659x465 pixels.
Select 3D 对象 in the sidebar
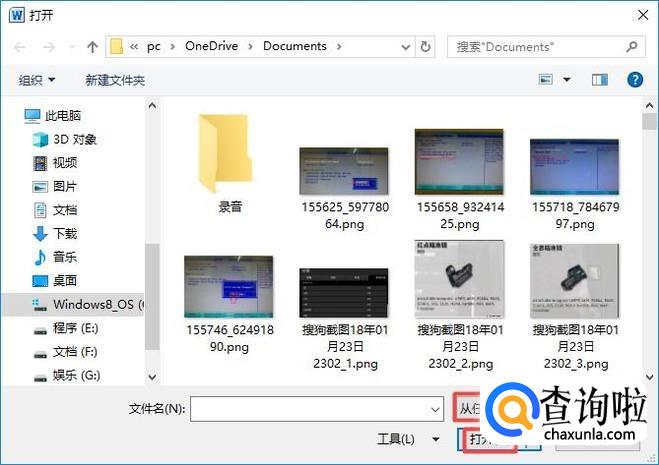tap(74, 139)
